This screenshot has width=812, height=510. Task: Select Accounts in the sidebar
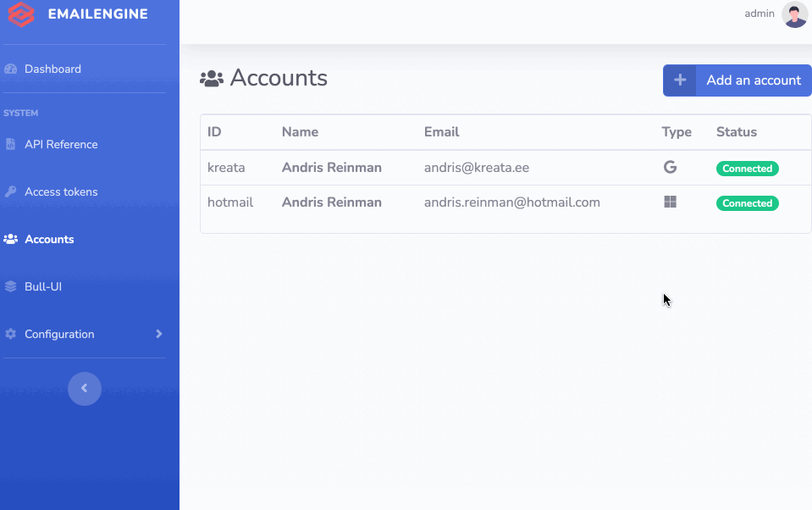[x=49, y=240]
